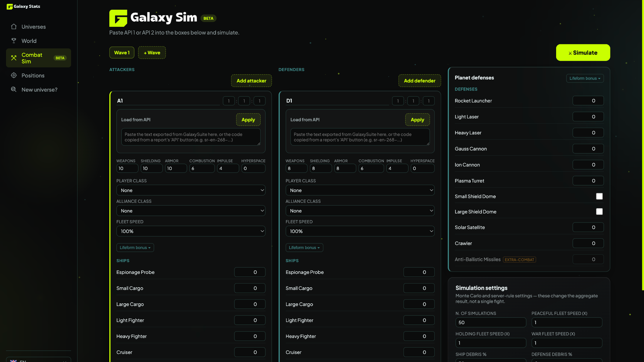The image size is (644, 362).
Task: Click Add attacker button
Action: [x=251, y=81]
